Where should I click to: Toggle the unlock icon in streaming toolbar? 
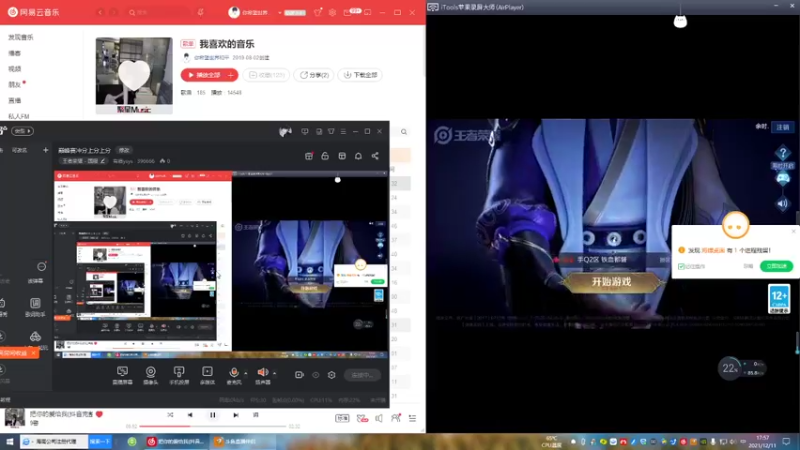(325, 156)
